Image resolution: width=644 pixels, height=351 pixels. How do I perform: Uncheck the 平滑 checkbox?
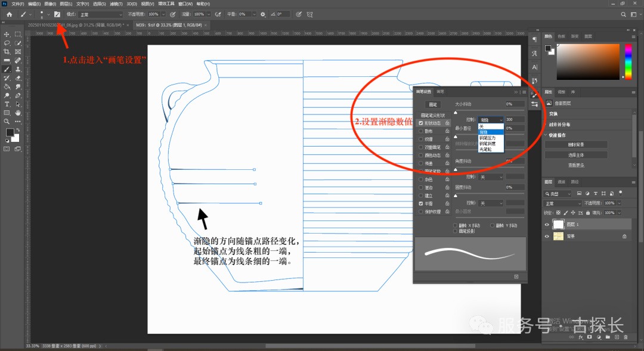click(x=420, y=204)
